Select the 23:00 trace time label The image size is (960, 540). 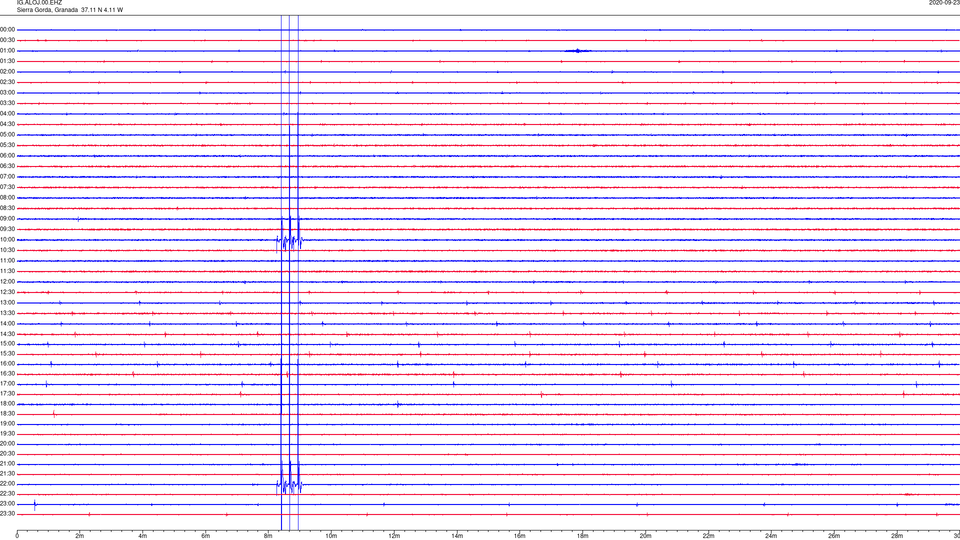tap(8, 504)
